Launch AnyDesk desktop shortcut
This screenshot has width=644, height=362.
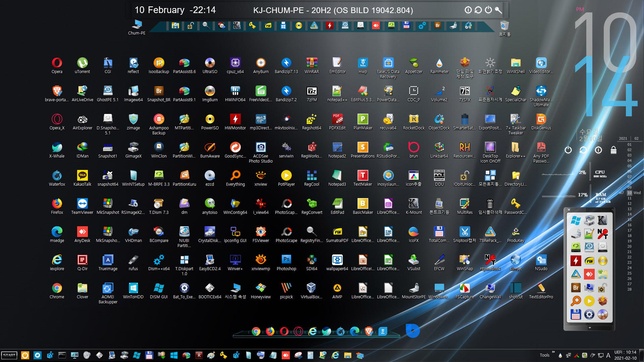82,234
